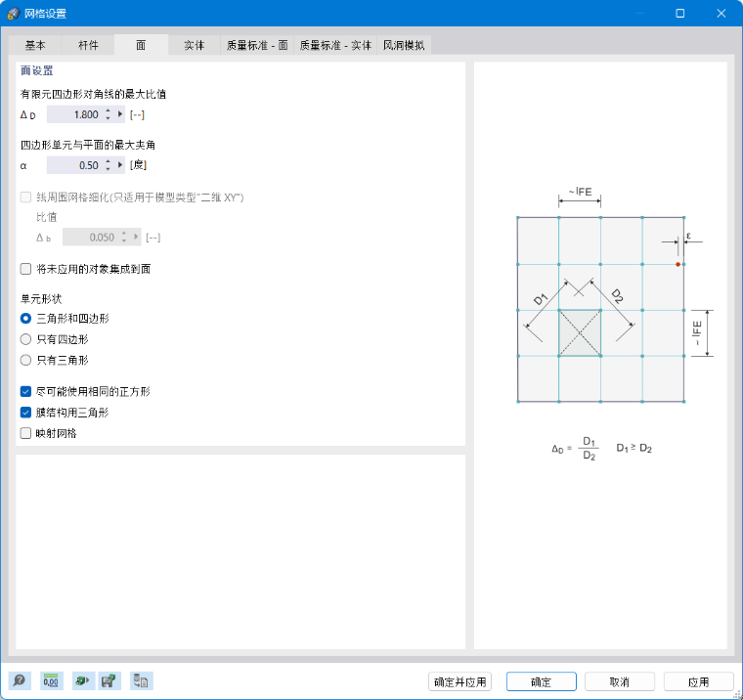The width and height of the screenshot is (743, 700).
Task: Click the database copy to document icon
Action: coord(141,681)
